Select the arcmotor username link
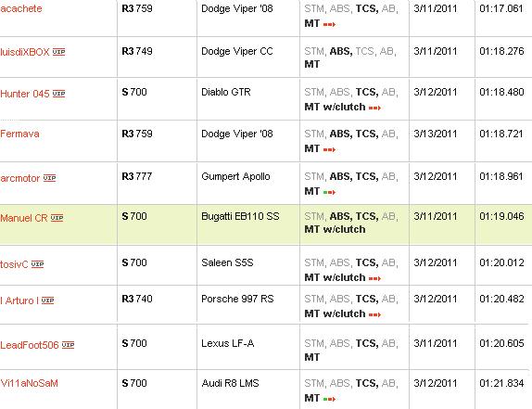This screenshot has width=532, height=409. coord(20,178)
